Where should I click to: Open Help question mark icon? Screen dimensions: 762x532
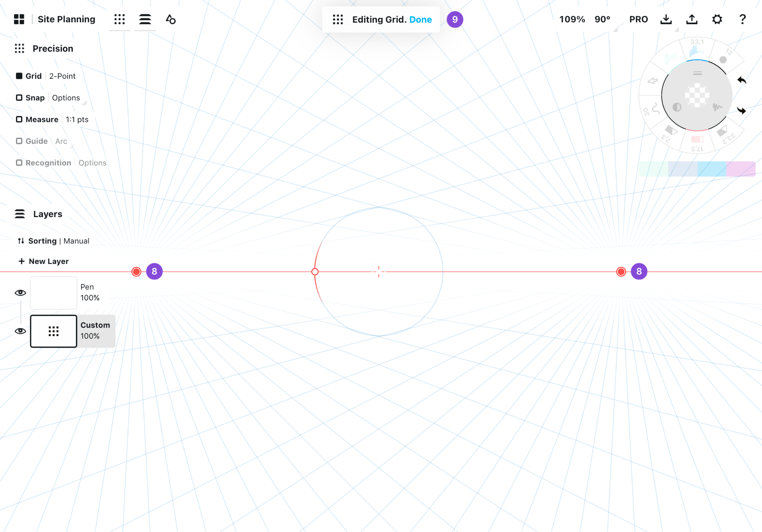tap(742, 19)
